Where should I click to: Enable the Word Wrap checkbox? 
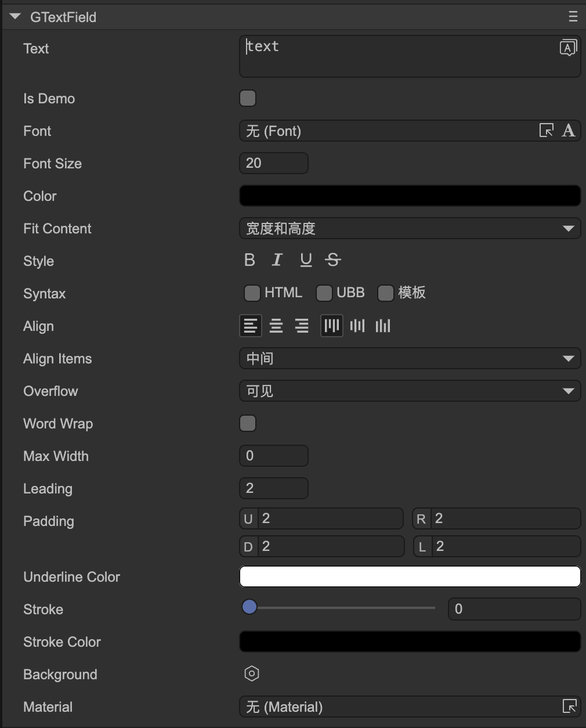click(x=248, y=423)
